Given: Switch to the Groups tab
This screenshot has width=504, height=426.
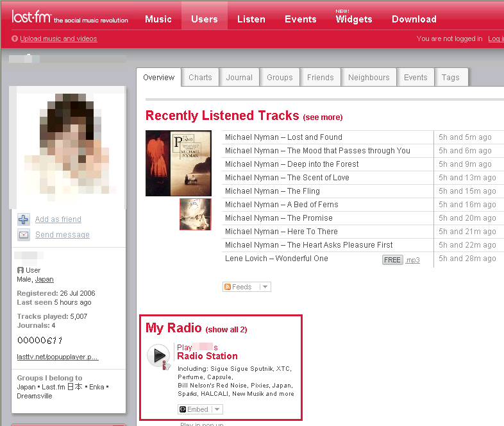Looking at the screenshot, I should (280, 78).
